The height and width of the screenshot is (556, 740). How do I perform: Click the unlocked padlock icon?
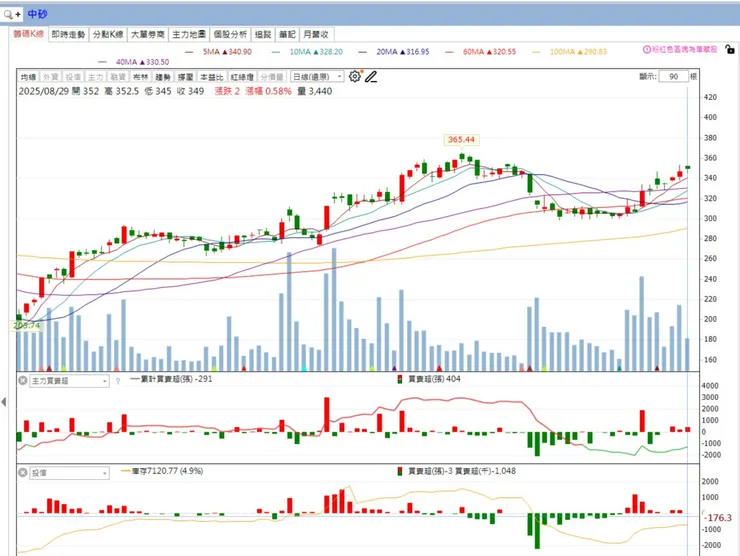click(x=730, y=49)
